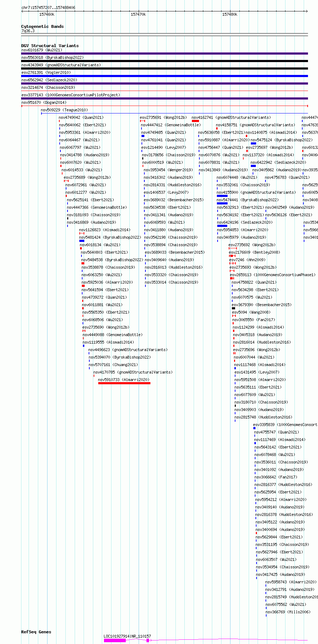Click nsv3065550 (Fan2017) label
This screenshot has height=644, width=318.
click(254, 320)
